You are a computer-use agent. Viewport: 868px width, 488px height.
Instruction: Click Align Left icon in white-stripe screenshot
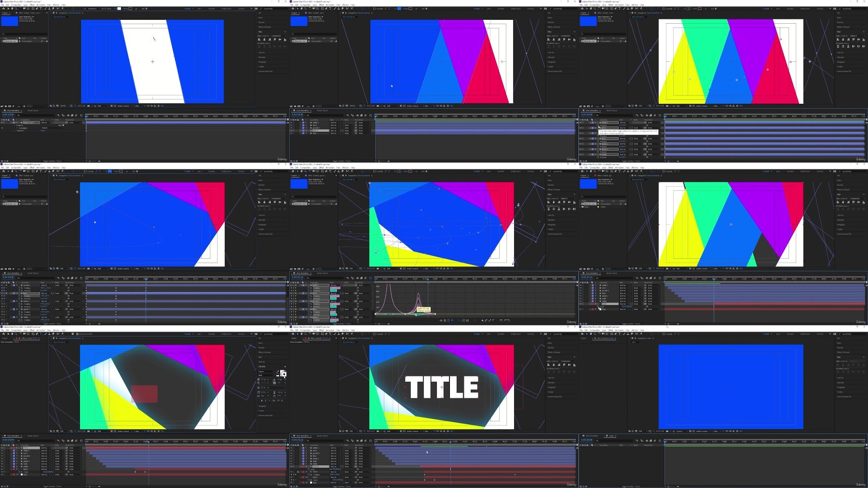(x=259, y=40)
